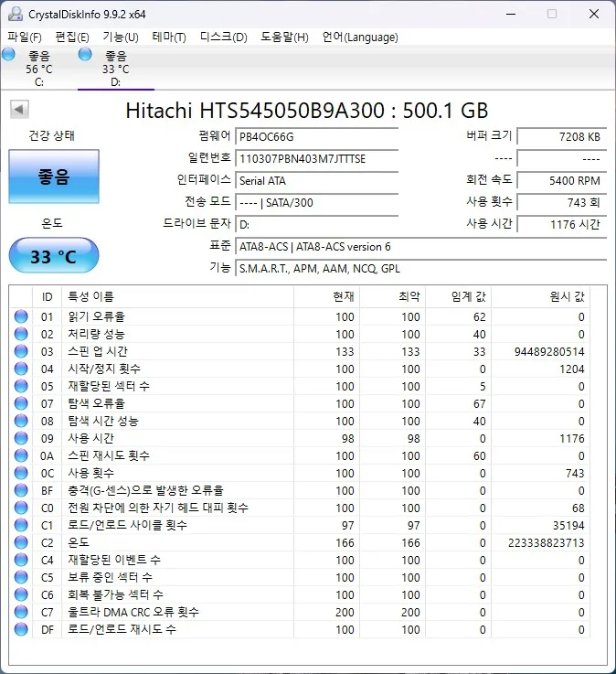The height and width of the screenshot is (674, 616).
Task: Open the 테마(T) menu
Action: (x=169, y=37)
